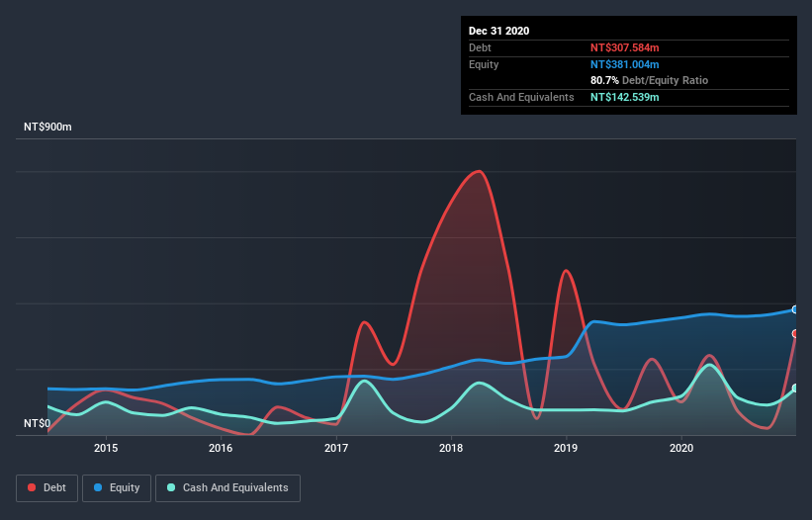
Task: Click the 80.7% Debt/Equity Ratio text
Action: (650, 80)
